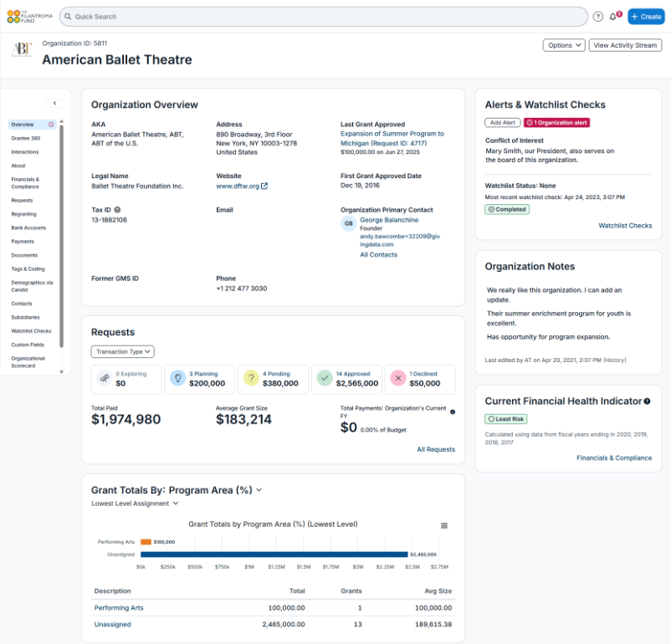This screenshot has height=644, width=671.
Task: Open Expansion of Summer Program grant link
Action: point(392,139)
